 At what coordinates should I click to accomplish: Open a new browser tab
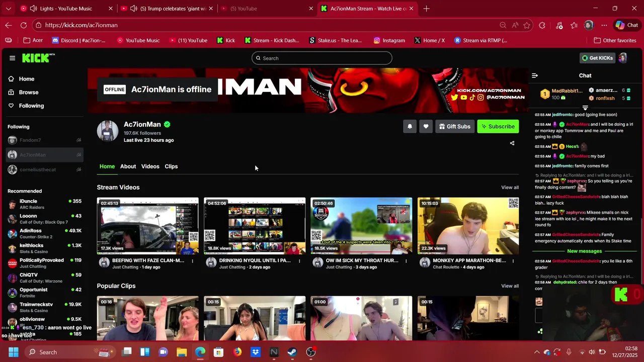click(x=427, y=9)
